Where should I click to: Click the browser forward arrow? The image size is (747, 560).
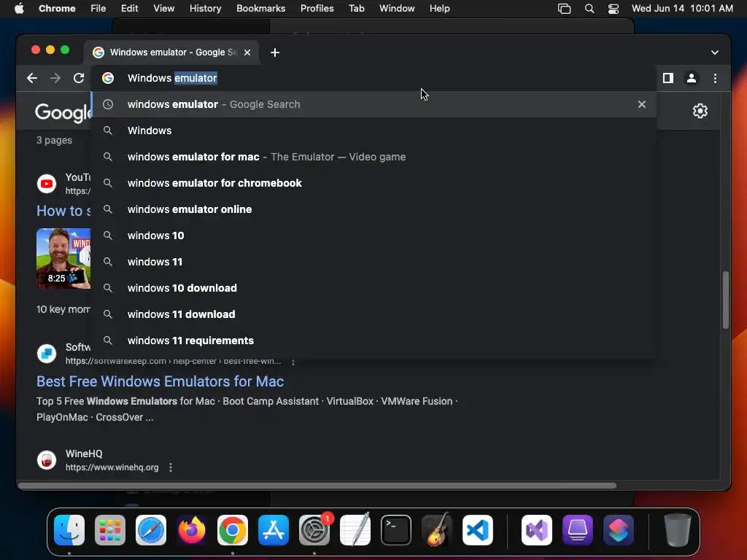pyautogui.click(x=55, y=78)
